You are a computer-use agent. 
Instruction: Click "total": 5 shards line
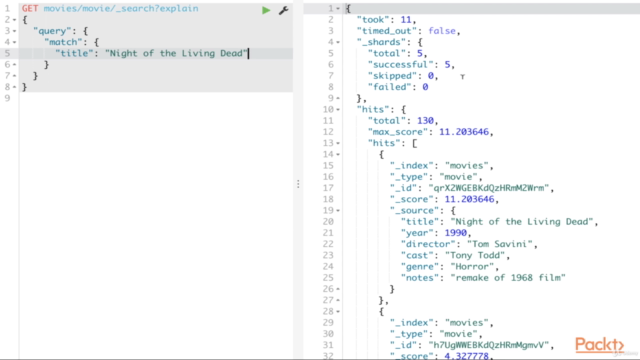398,53
